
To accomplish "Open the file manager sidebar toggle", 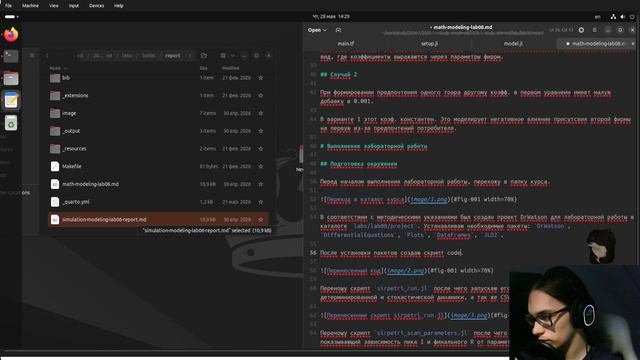I will [32, 56].
